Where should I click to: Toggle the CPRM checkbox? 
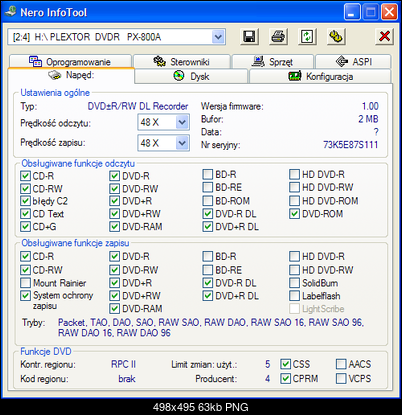coord(285,379)
